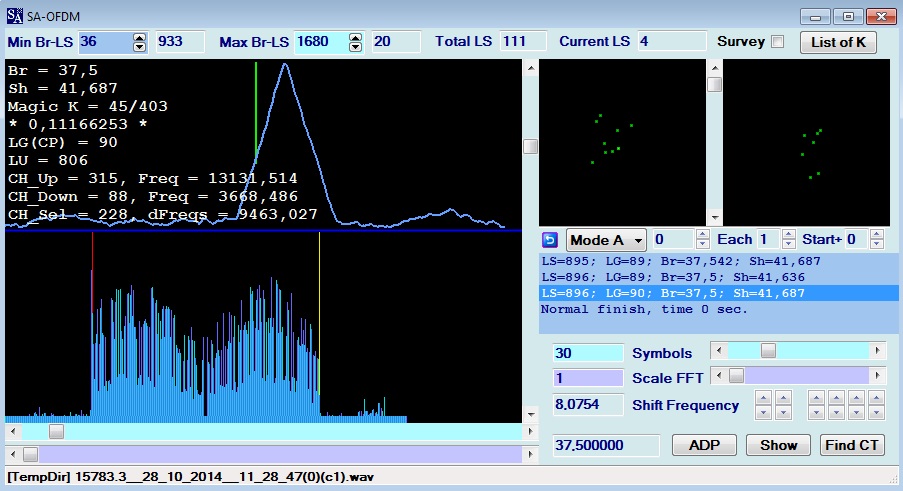The image size is (903, 491).
Task: Click the field showing 933
Action: (180, 42)
